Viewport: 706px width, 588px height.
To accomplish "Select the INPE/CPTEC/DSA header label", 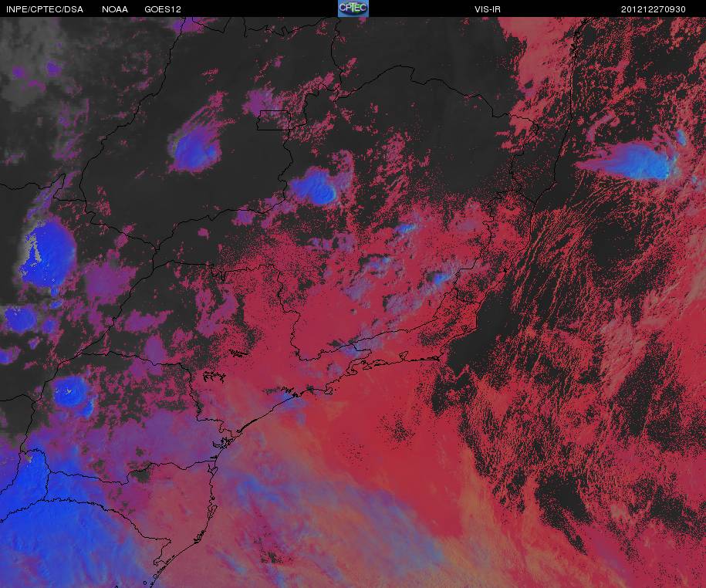I will point(45,9).
